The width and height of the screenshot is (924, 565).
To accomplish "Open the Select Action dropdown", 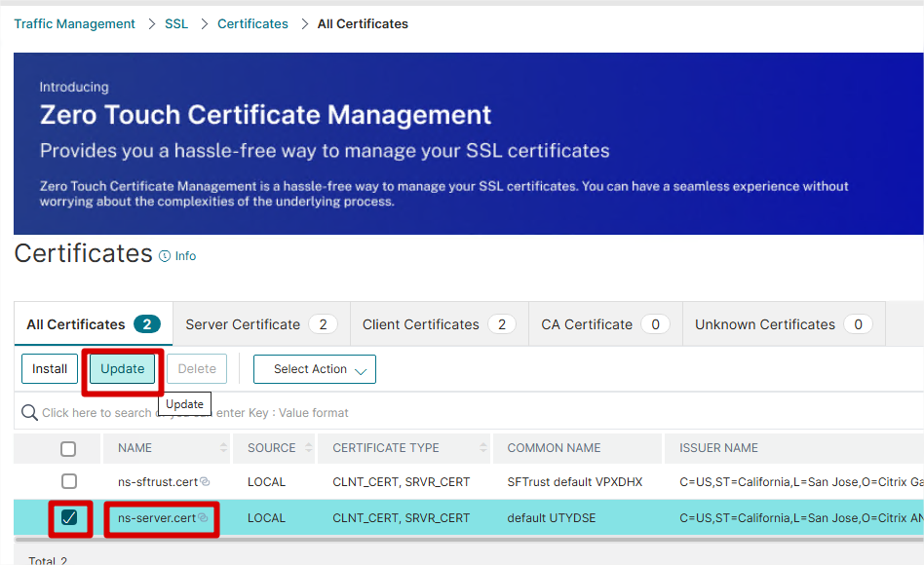I will coord(314,369).
